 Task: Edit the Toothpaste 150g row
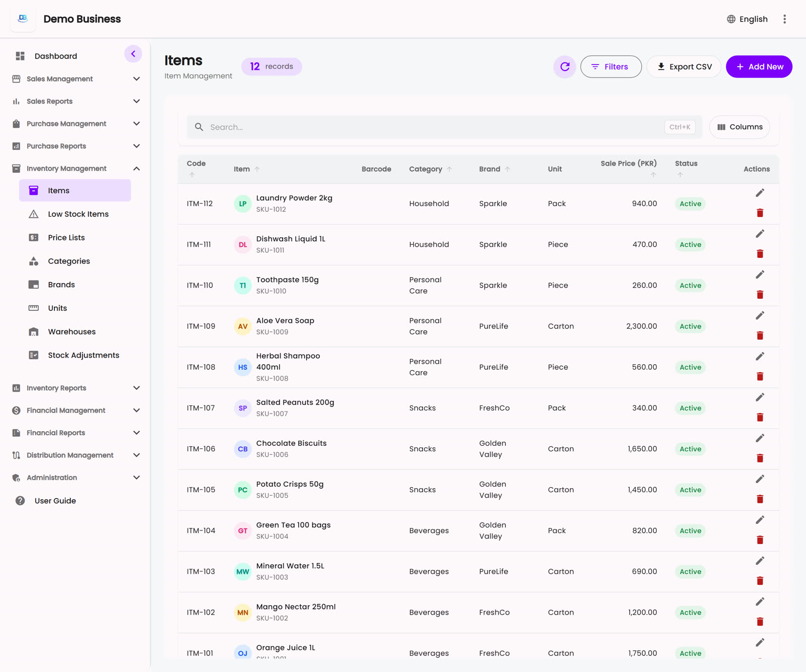760,275
